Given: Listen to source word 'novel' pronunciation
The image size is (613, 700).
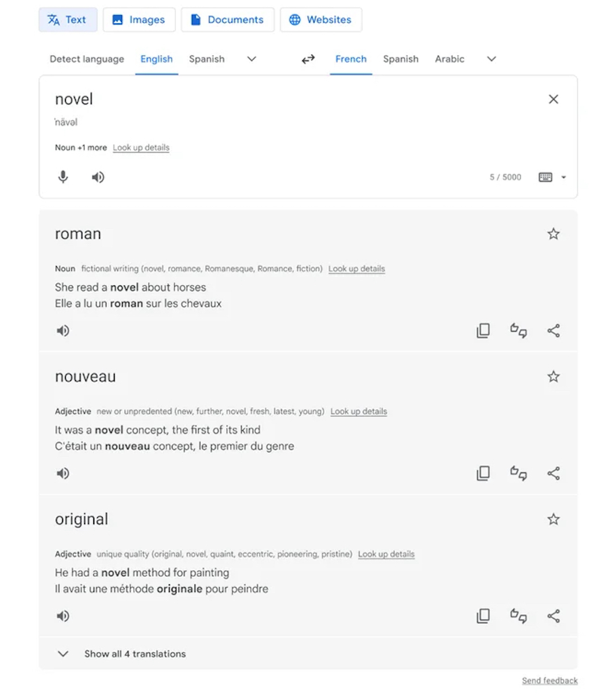Looking at the screenshot, I should coord(98,178).
